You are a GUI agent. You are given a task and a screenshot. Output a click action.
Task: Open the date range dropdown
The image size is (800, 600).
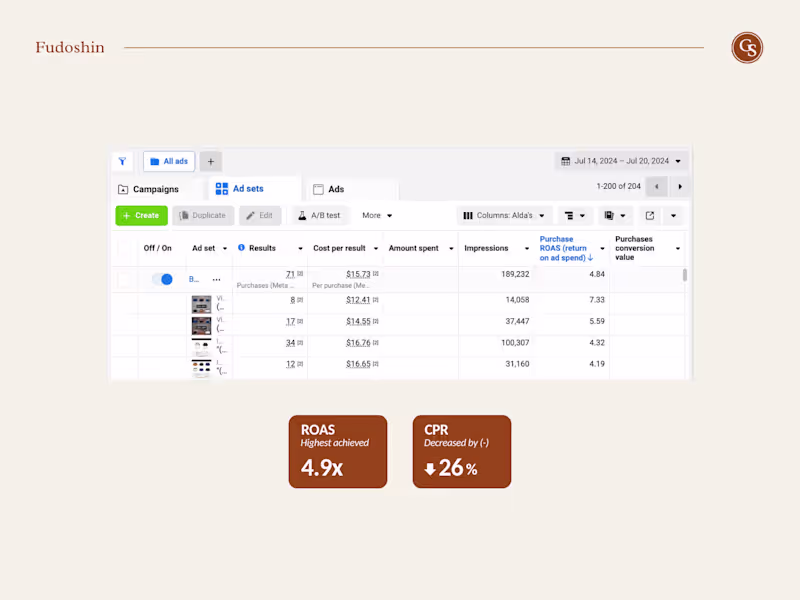point(621,161)
